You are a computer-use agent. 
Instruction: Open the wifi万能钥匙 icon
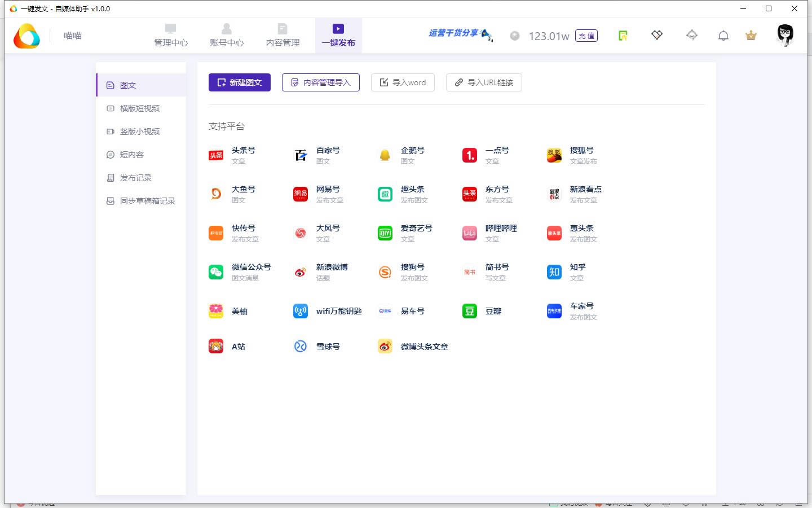(301, 311)
